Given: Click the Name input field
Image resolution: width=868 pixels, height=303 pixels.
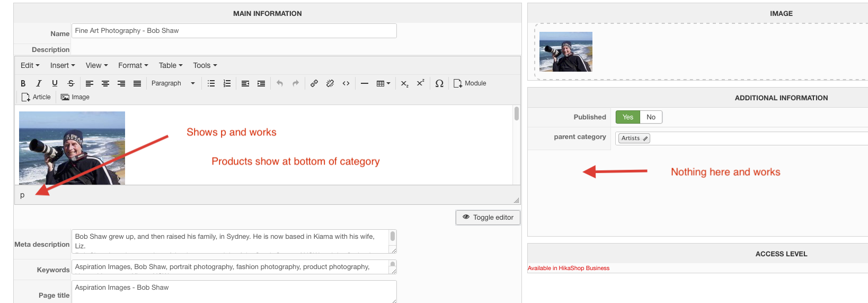Looking at the screenshot, I should tap(234, 31).
